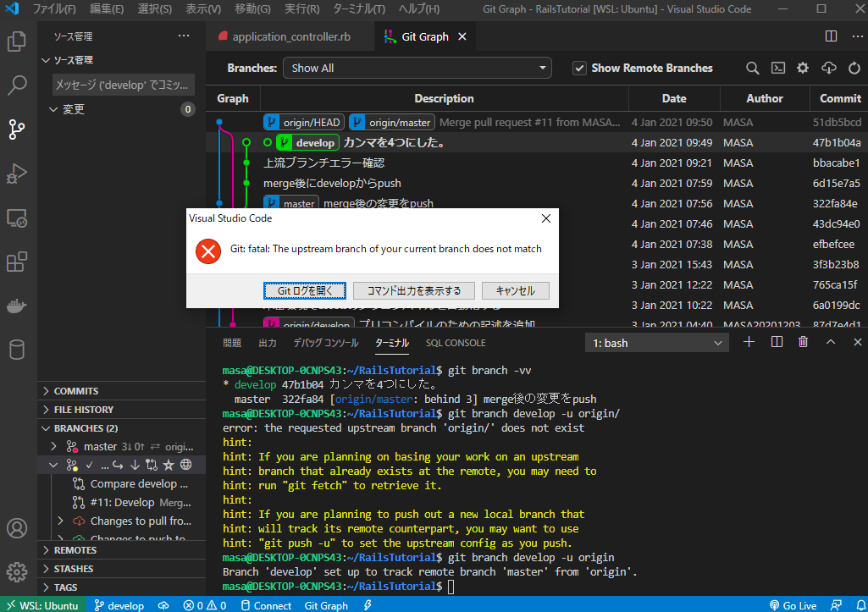Select the Source Control activity bar icon

click(17, 130)
